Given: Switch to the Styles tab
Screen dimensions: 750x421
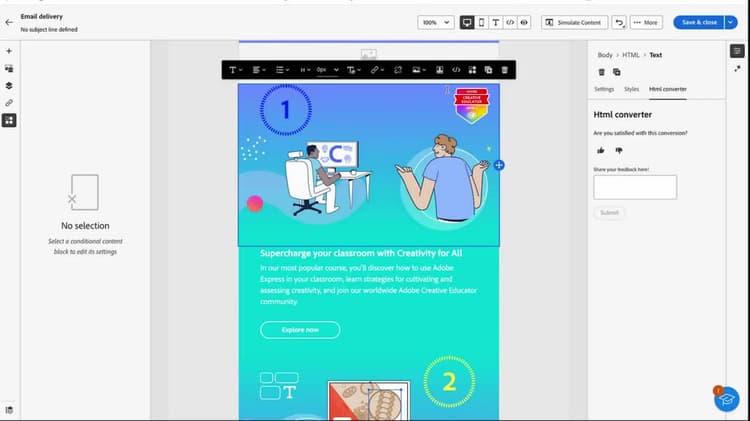Looking at the screenshot, I should [631, 89].
